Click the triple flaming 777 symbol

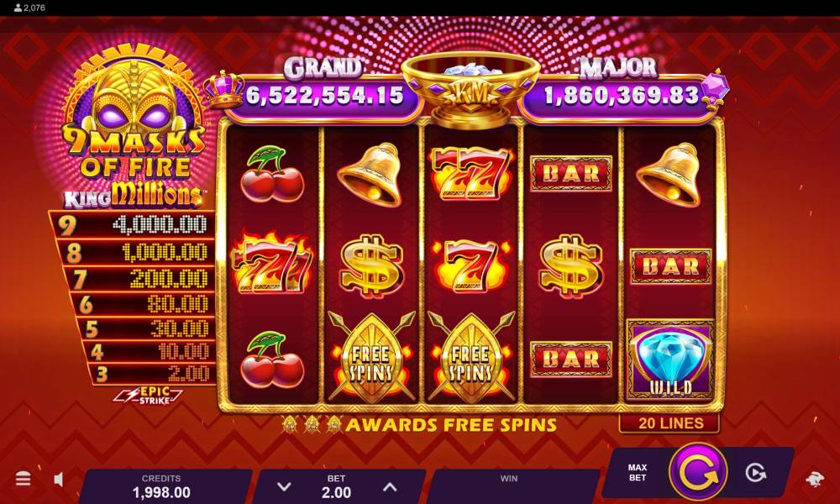[272, 264]
